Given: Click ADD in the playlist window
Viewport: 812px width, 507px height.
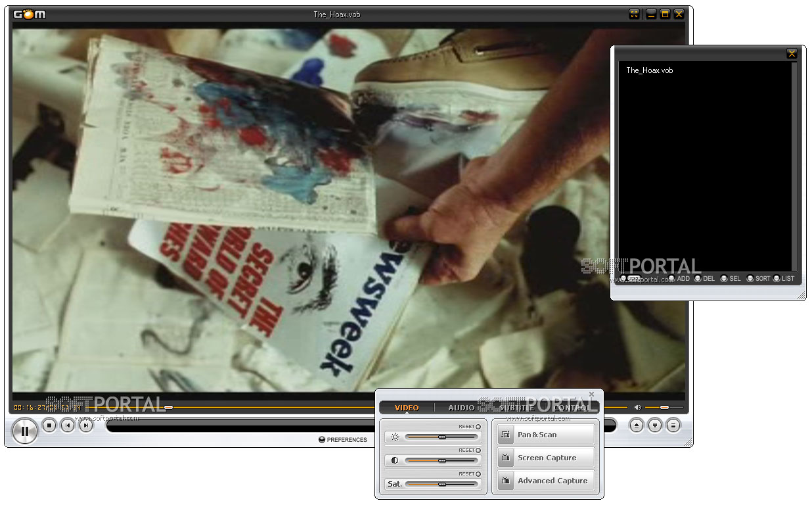Looking at the screenshot, I should point(679,279).
